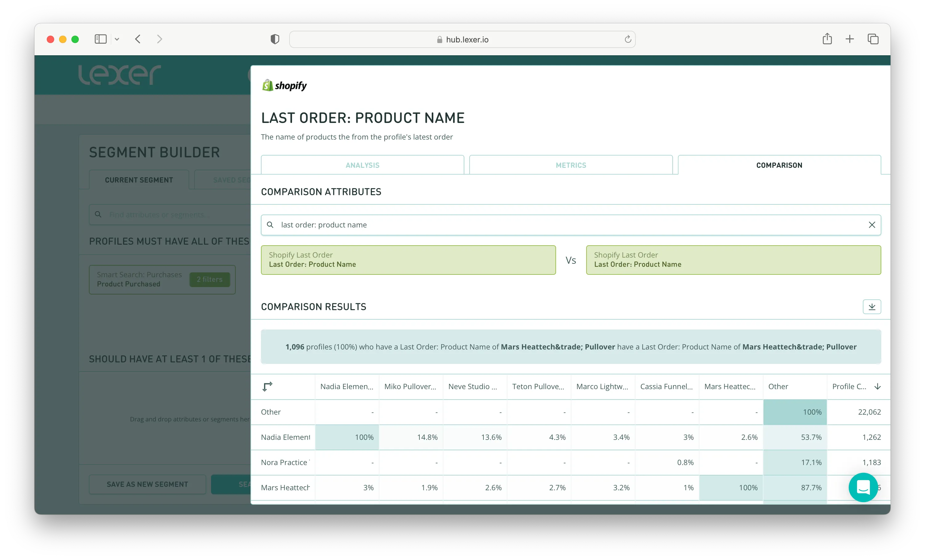Image resolution: width=925 pixels, height=560 pixels.
Task: Click the Safari sidebar toggle icon
Action: click(x=100, y=39)
